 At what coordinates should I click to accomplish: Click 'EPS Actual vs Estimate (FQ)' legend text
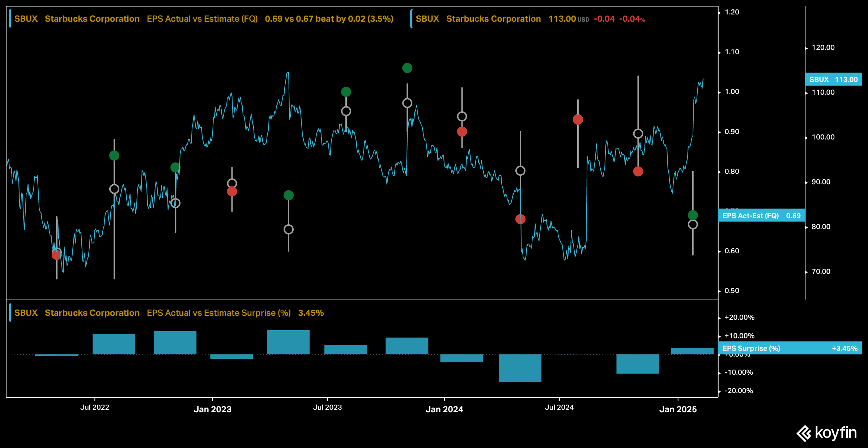[202, 19]
